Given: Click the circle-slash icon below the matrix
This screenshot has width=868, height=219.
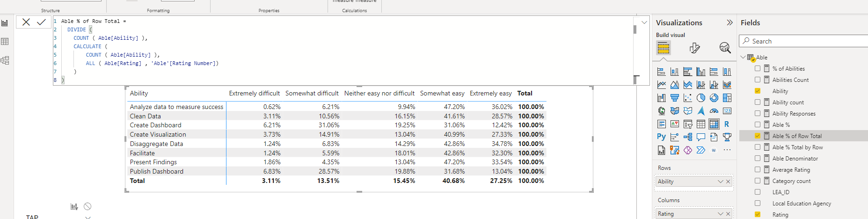Looking at the screenshot, I should (x=88, y=206).
